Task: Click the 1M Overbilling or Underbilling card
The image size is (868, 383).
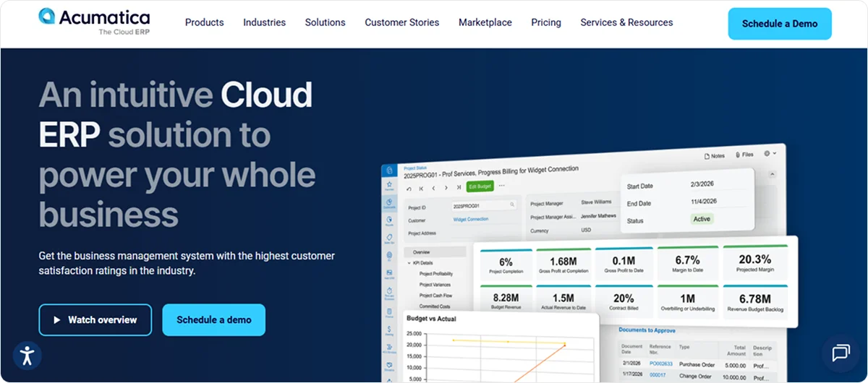Action: [x=688, y=300]
